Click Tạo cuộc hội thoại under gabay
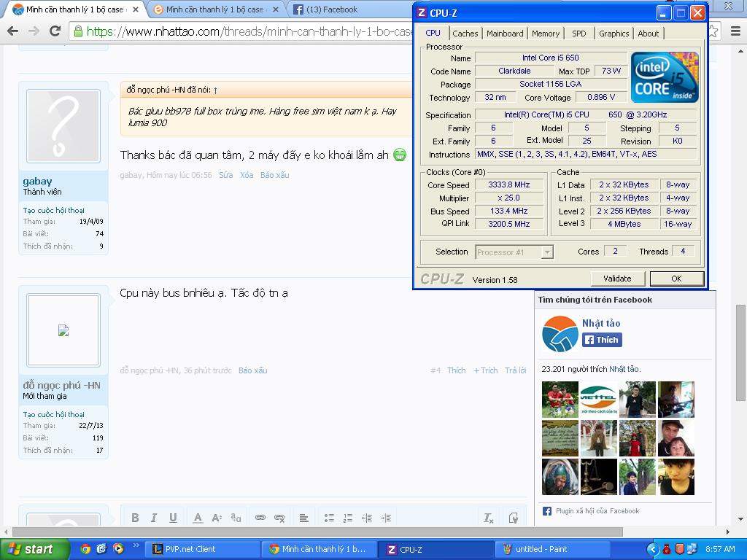Viewport: 747px width, 560px height. click(x=53, y=210)
